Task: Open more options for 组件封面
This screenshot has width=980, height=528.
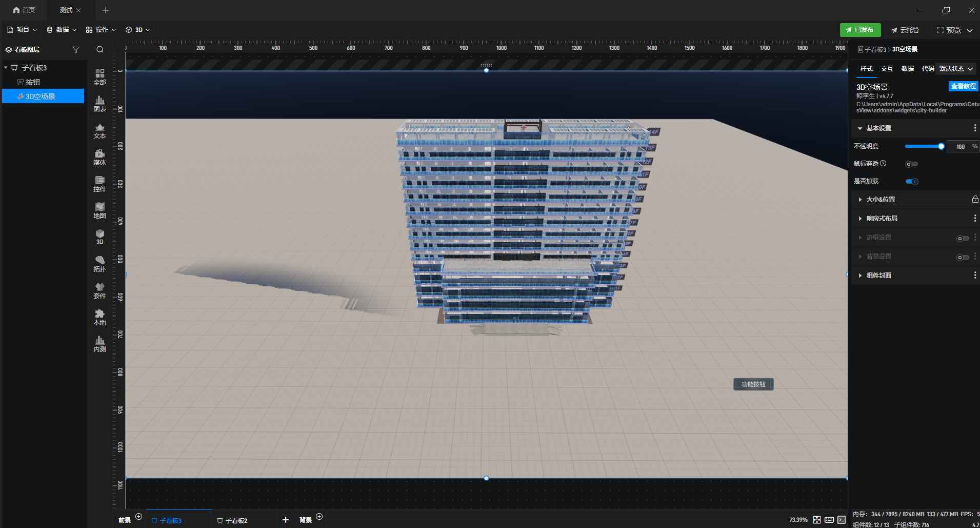Action: point(975,275)
